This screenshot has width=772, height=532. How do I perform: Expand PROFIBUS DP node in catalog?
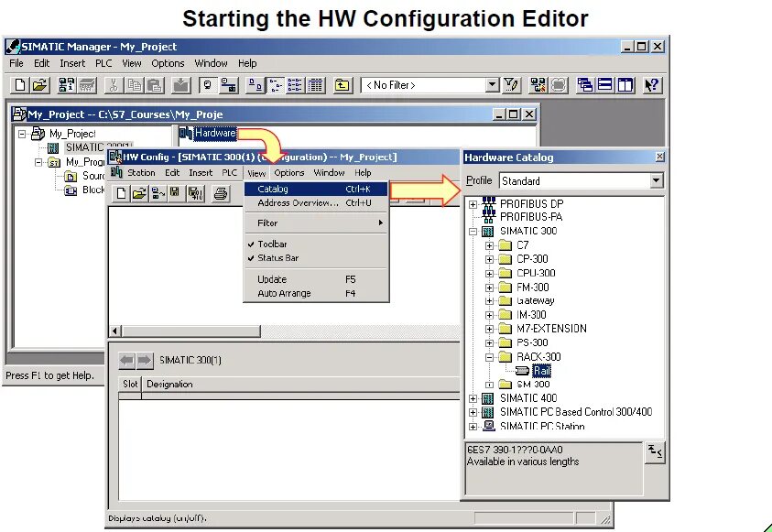click(473, 204)
